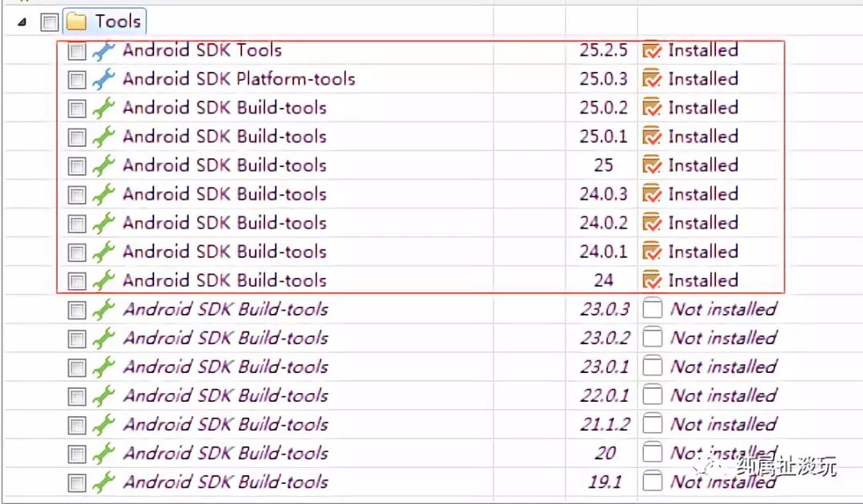Check Build-tools 19.1 checkbox
This screenshot has height=504, width=863.
pos(77,483)
